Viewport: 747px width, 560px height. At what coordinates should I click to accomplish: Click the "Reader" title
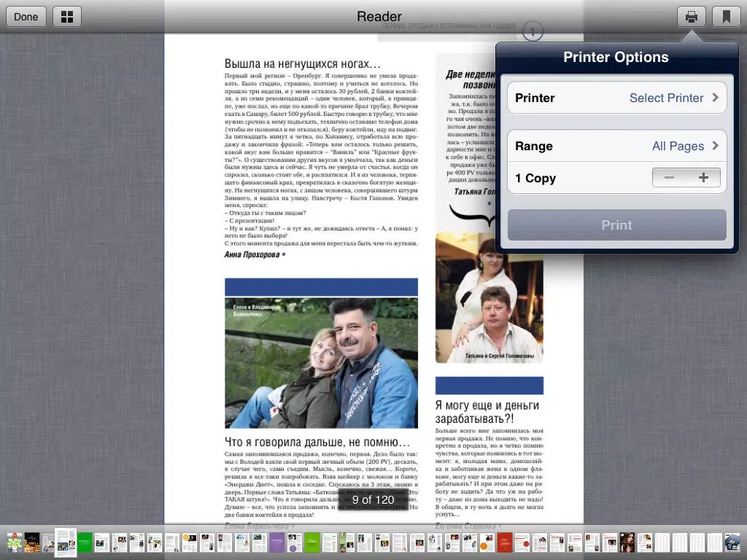click(x=379, y=17)
